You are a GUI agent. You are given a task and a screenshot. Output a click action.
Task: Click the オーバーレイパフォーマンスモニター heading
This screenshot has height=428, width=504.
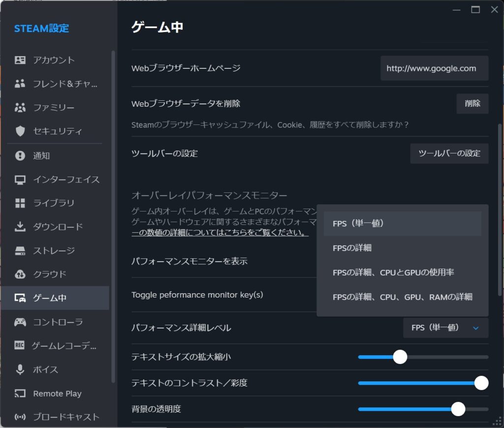(x=209, y=195)
